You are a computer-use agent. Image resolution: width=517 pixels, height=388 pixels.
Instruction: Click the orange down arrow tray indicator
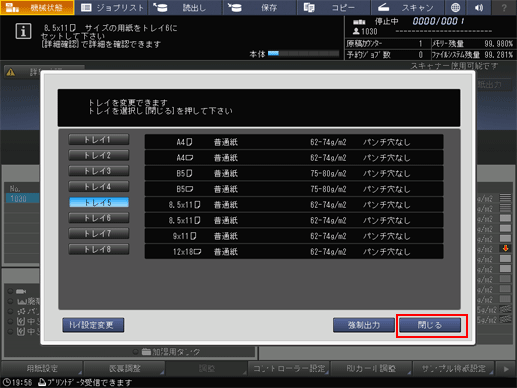[505, 248]
